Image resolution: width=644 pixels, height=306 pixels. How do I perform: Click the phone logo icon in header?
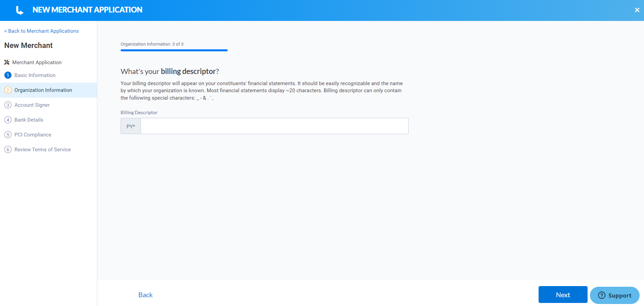19,10
